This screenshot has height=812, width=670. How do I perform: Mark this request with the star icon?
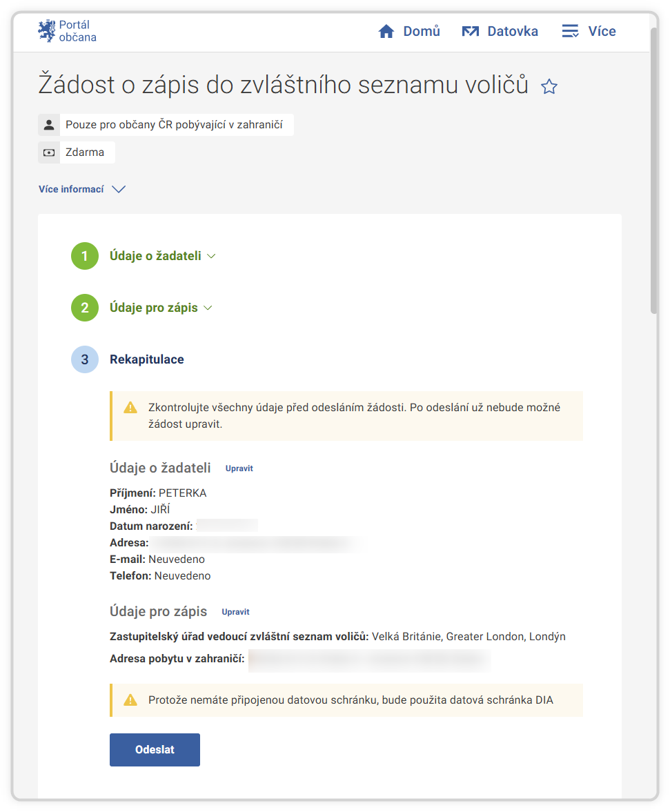tap(549, 86)
